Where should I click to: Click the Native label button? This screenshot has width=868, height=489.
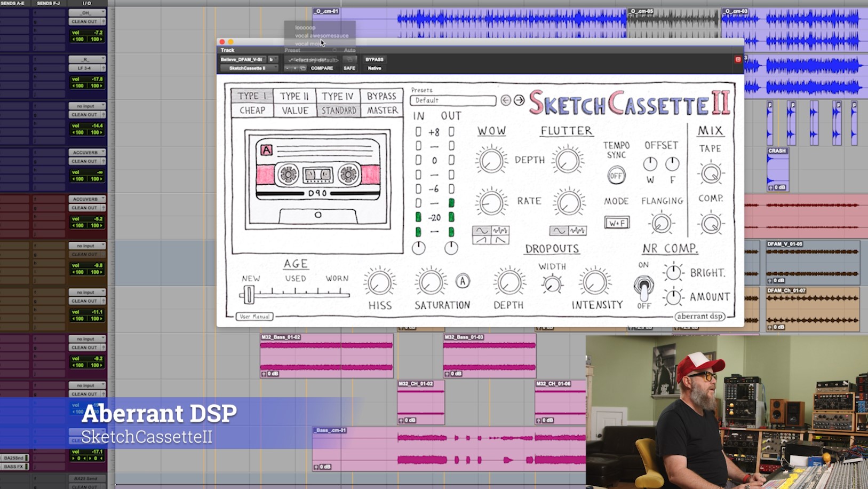375,68
